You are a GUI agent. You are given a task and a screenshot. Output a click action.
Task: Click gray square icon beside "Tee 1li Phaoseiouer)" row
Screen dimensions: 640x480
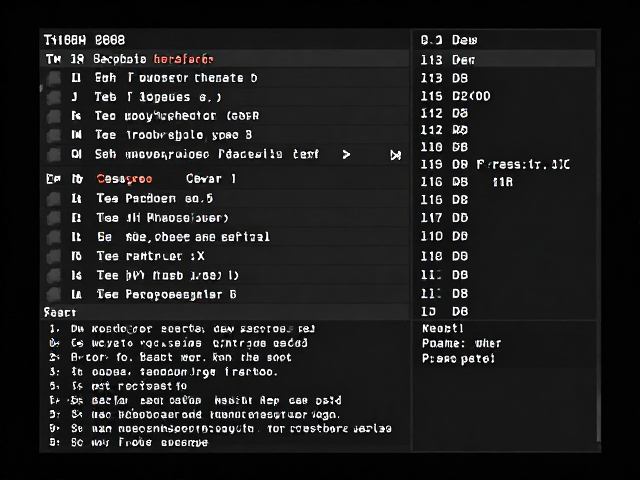coord(53,218)
